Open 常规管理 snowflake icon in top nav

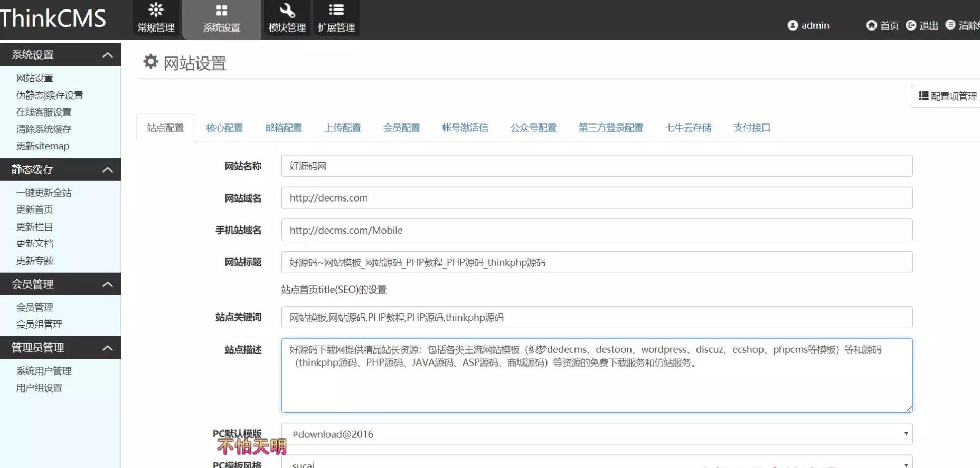[x=156, y=9]
